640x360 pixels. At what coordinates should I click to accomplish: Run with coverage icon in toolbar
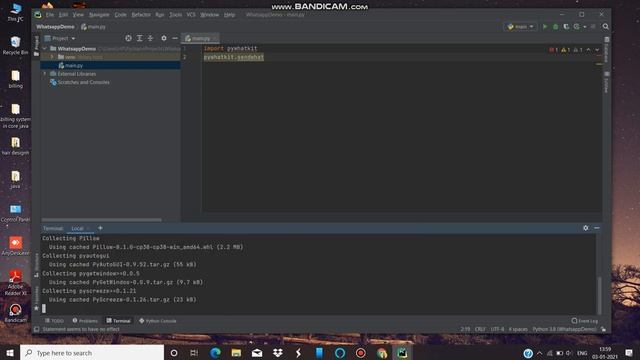[x=566, y=27]
